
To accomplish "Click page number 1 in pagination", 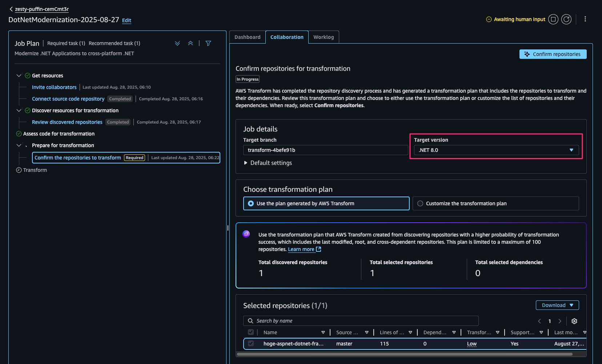I will point(550,321).
